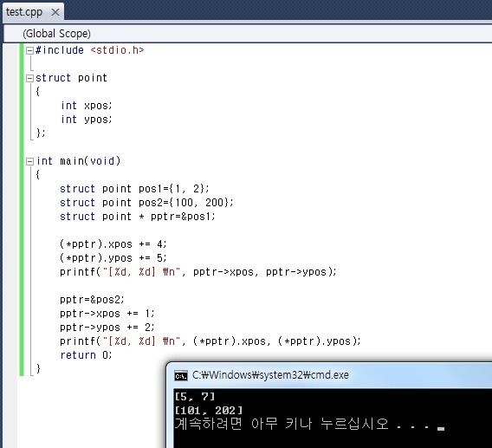The image size is (492, 448).
Task: Click the '(*pptr).ypos += 5;' line
Action: pos(113,258)
